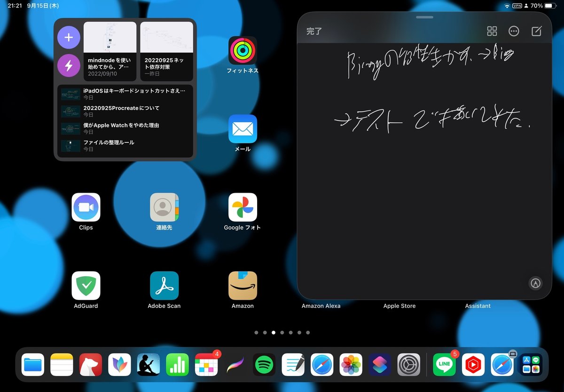
Task: Open Numbers from the dock
Action: 177,365
